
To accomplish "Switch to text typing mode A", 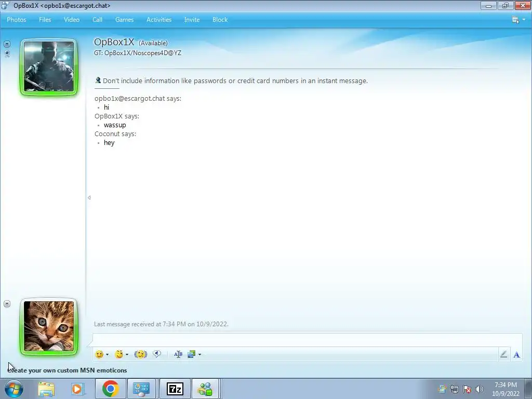I will [x=516, y=354].
